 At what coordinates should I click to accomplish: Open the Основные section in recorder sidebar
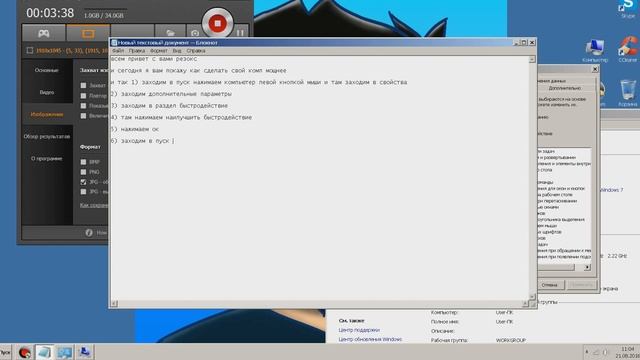47,70
